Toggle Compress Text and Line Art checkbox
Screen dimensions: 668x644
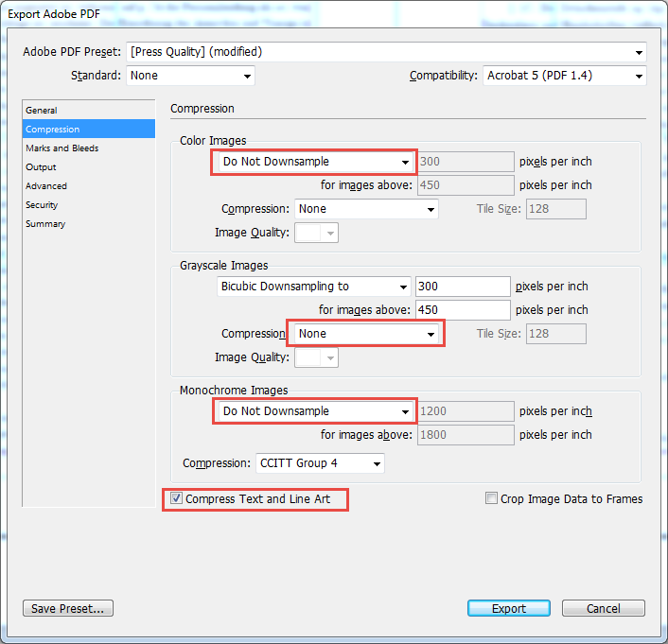coord(176,498)
